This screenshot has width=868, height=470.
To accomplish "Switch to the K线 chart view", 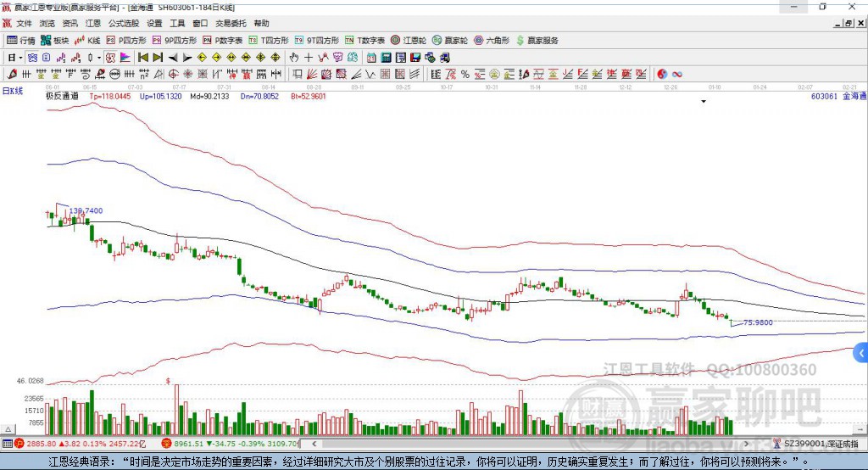I will pyautogui.click(x=87, y=41).
